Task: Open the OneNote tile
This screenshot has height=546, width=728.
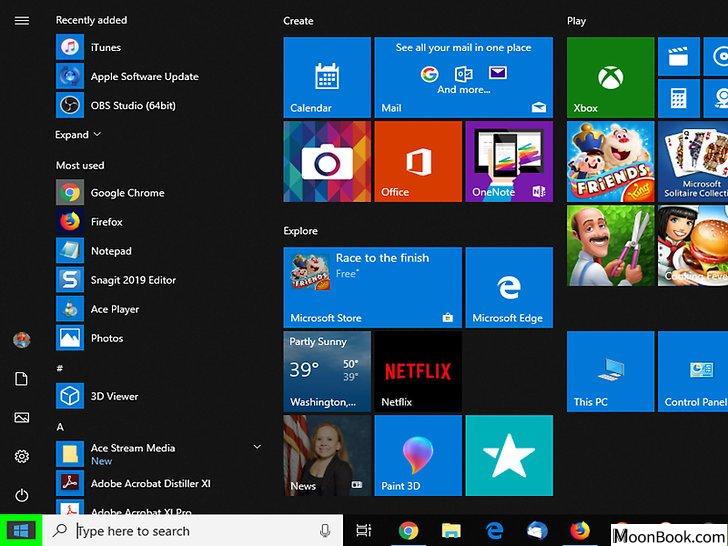Action: point(509,162)
